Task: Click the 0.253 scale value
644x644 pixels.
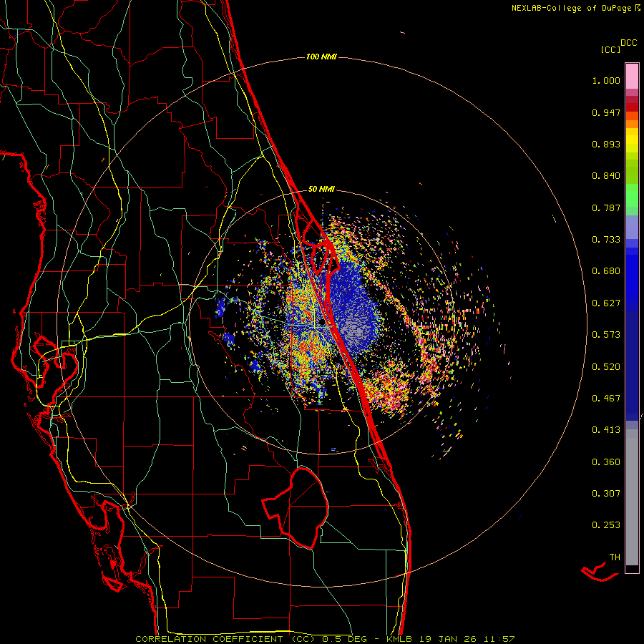Action: coord(606,525)
